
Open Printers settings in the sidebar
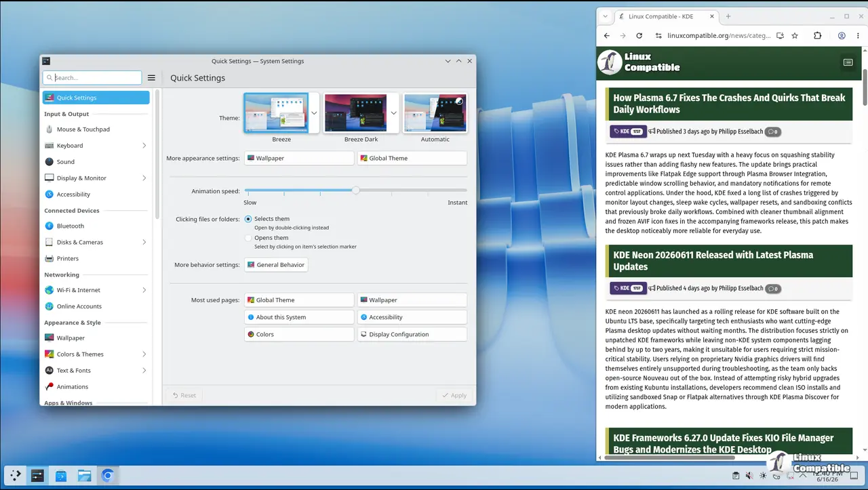[96, 258]
